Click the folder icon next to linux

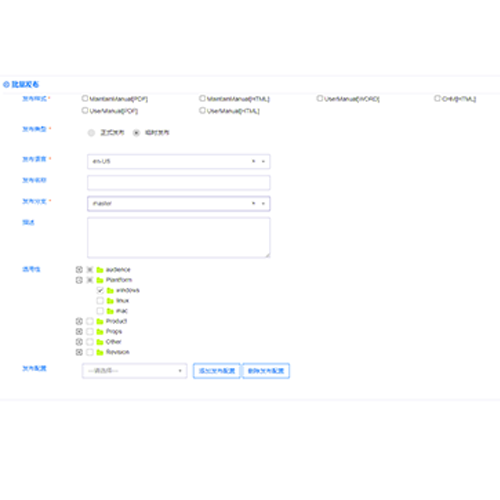point(110,301)
